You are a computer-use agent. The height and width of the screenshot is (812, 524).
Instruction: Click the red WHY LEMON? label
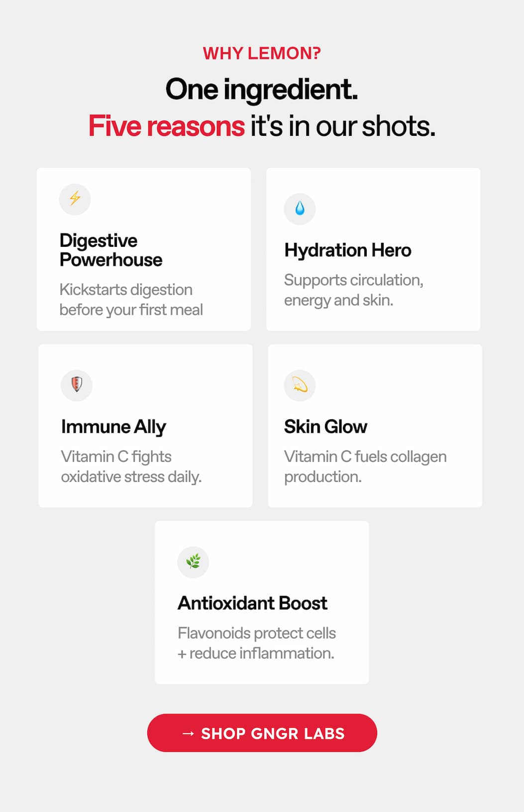pyautogui.click(x=262, y=53)
